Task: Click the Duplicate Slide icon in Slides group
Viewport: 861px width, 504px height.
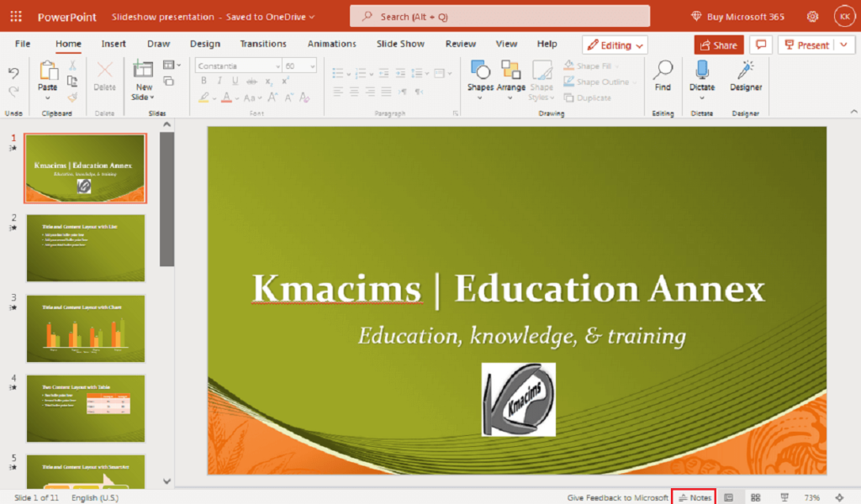Action: coord(168,81)
